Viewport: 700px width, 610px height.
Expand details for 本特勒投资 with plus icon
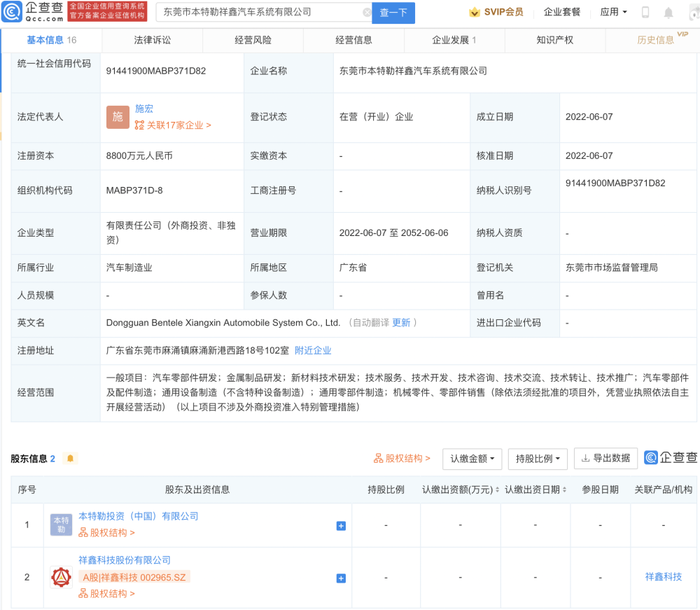341,525
